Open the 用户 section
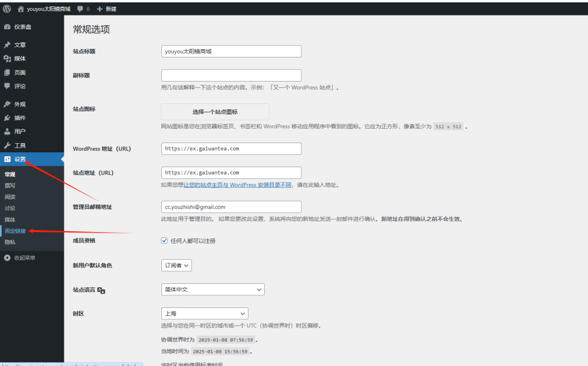 (19, 130)
